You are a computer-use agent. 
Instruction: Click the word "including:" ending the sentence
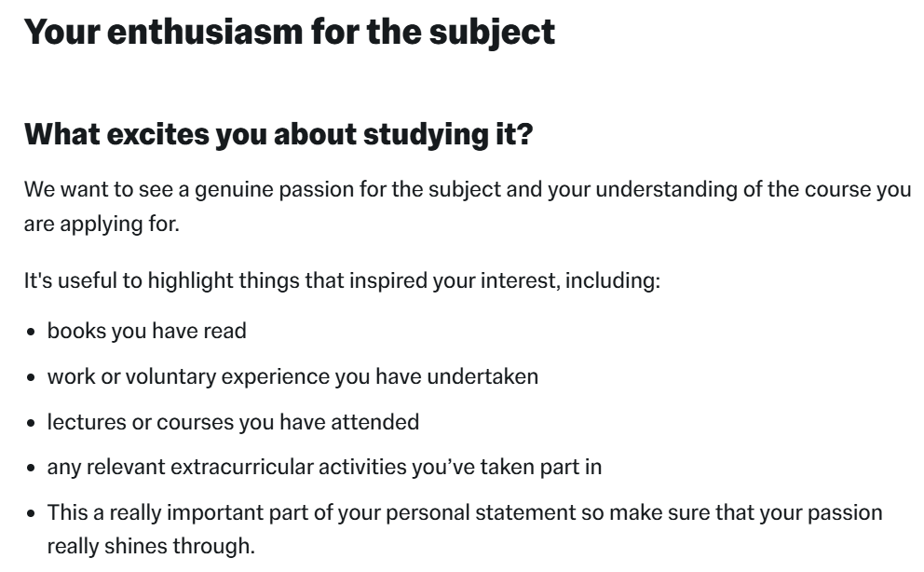point(613,280)
